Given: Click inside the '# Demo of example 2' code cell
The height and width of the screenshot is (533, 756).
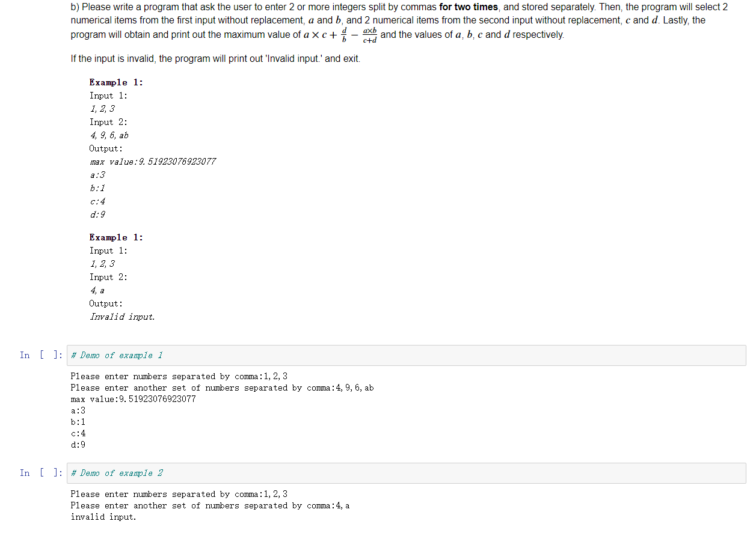Looking at the screenshot, I should coord(406,473).
